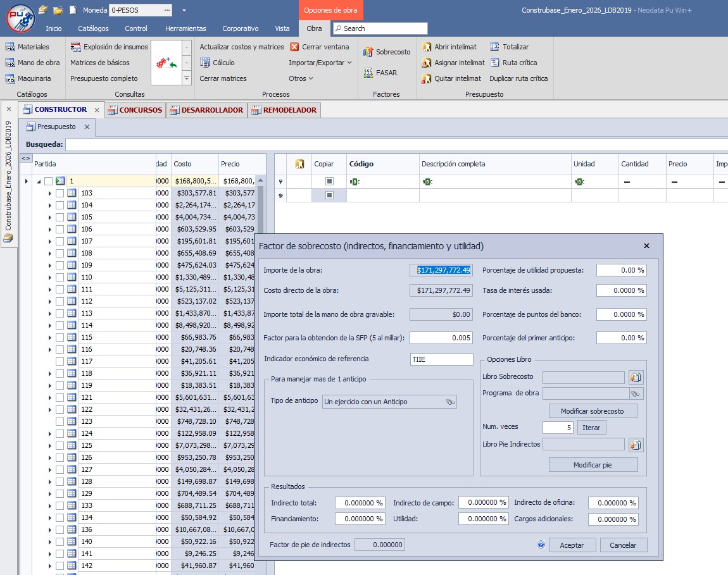Viewport: 728px width, 575px height.
Task: Open the Inicio ribbon tab
Action: pyautogui.click(x=53, y=28)
